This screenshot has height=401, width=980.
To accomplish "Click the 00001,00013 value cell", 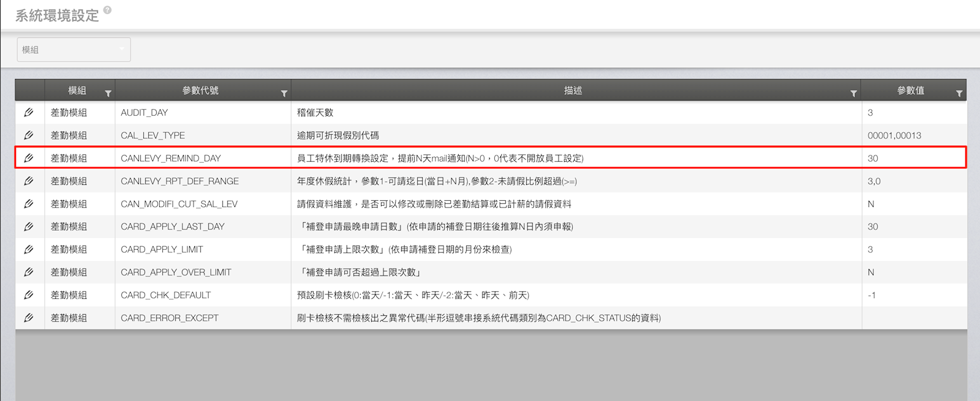I will tap(894, 135).
